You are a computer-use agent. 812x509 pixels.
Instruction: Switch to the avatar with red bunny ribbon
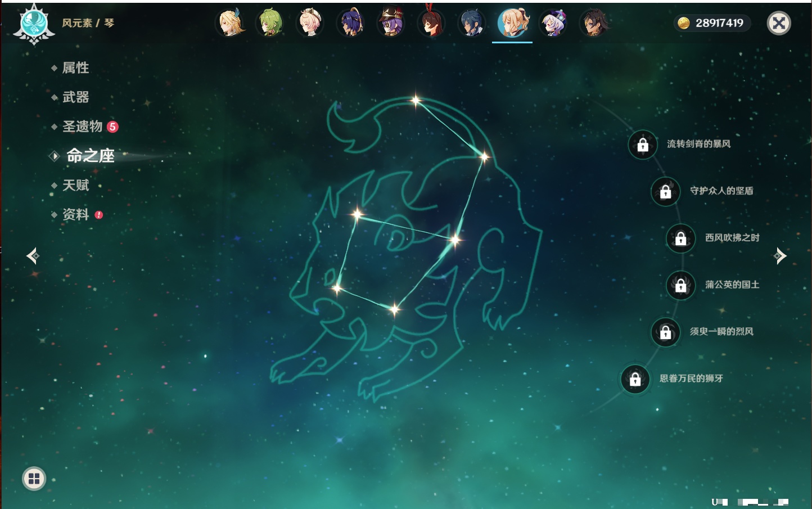432,22
